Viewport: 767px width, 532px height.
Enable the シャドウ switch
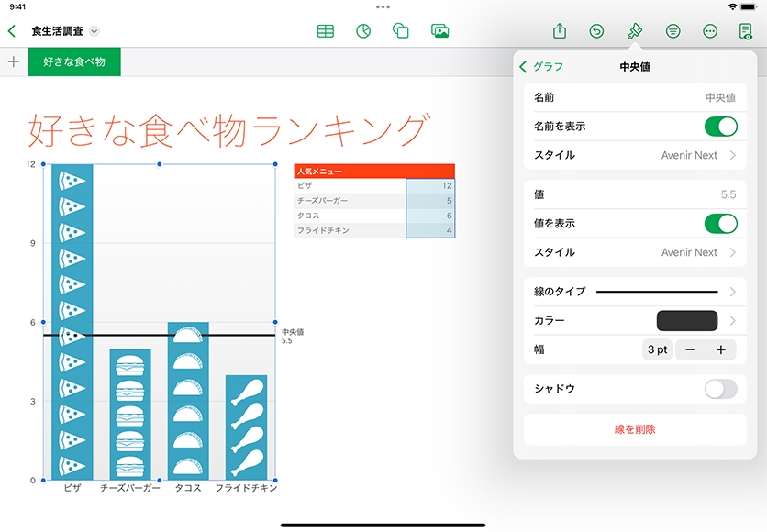(720, 389)
